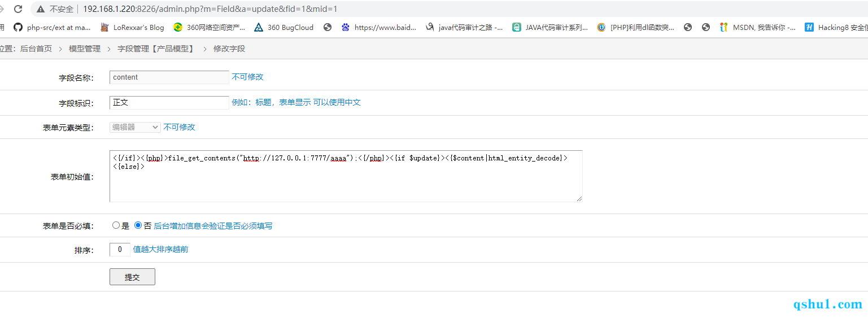Select 否 for 表单是否必填
This screenshot has width=868, height=318.
pyautogui.click(x=138, y=225)
